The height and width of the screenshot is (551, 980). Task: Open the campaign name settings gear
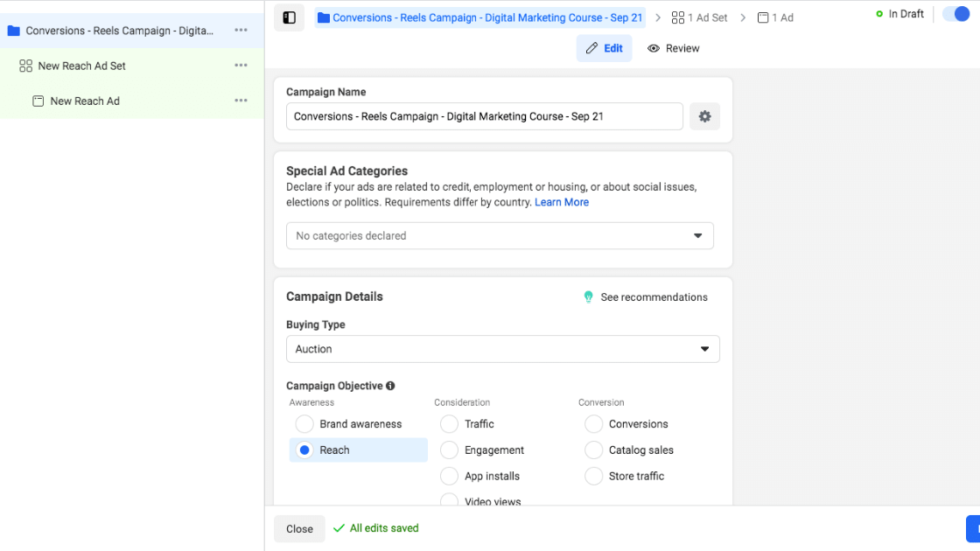coord(704,115)
